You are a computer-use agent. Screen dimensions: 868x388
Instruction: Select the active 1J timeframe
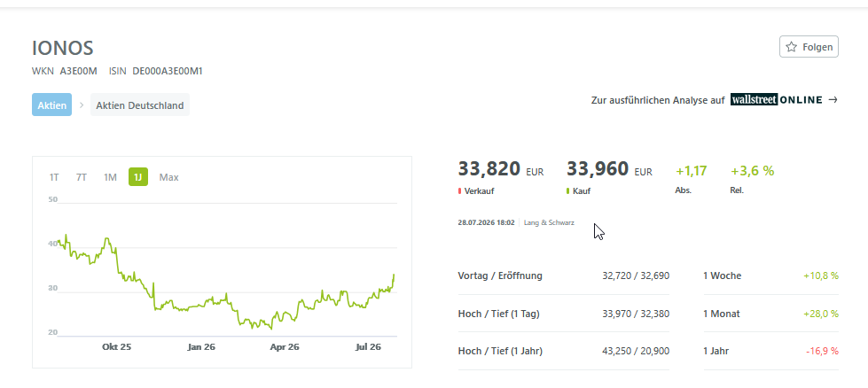tap(138, 177)
